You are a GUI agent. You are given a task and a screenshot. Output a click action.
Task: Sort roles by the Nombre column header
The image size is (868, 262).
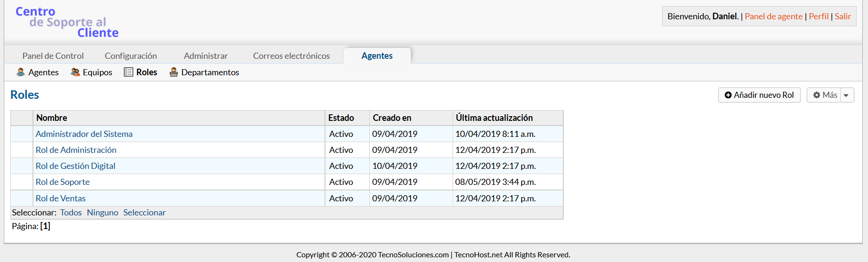[x=52, y=118]
